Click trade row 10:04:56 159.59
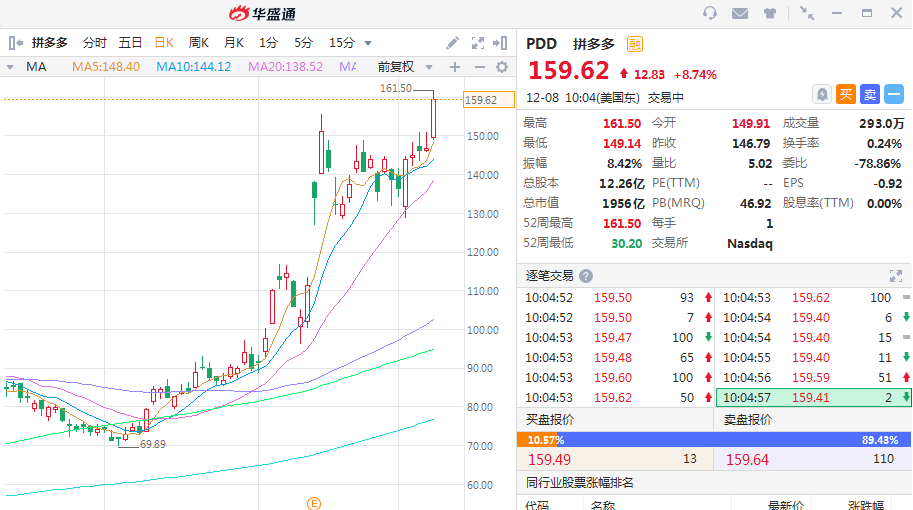 click(813, 378)
